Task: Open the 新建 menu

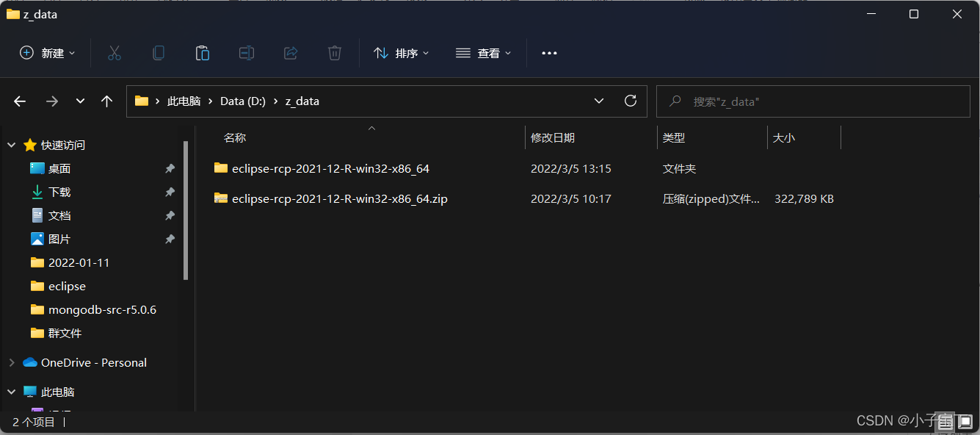Action: click(x=47, y=52)
